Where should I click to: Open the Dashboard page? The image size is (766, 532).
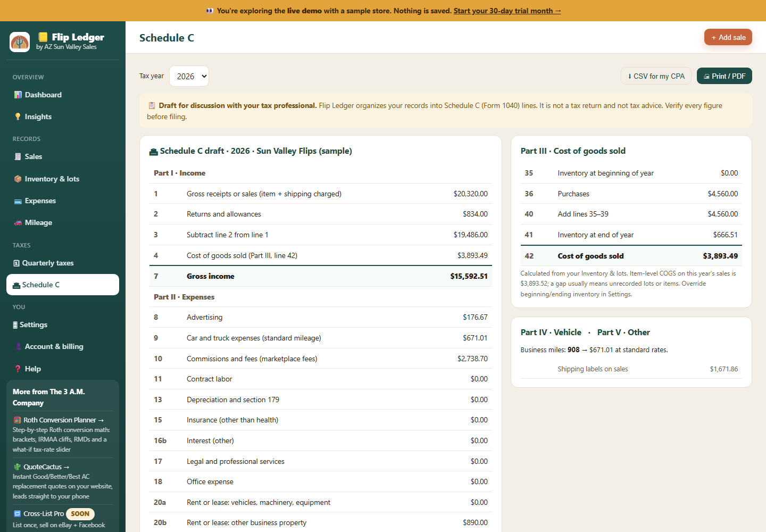(x=63, y=95)
